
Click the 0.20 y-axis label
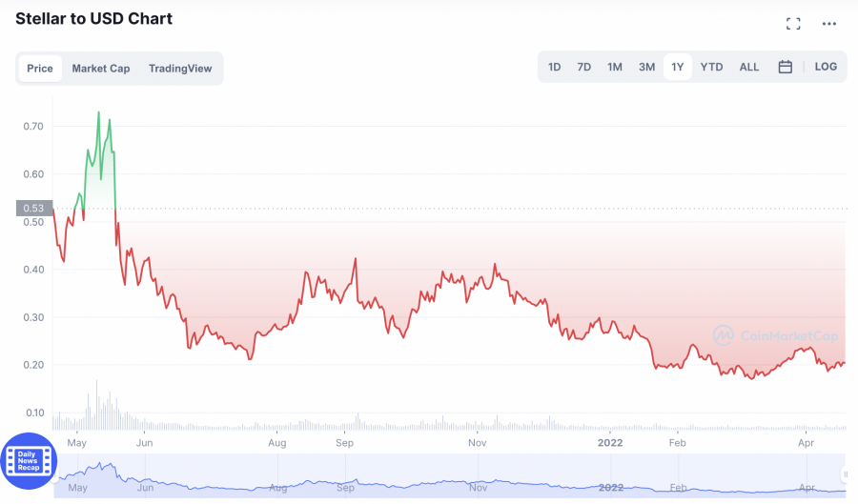(33, 365)
